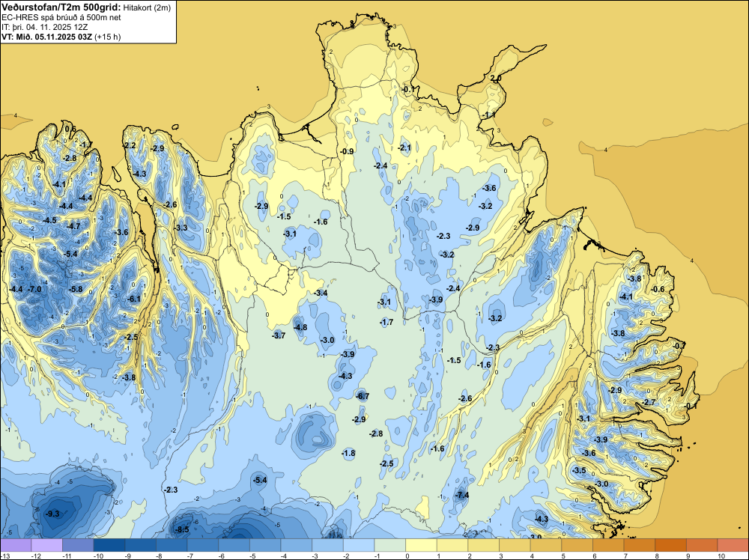Screen dimensions: 749x560
Task: Click the -7.0 temperature value on the map
Action: point(34,289)
